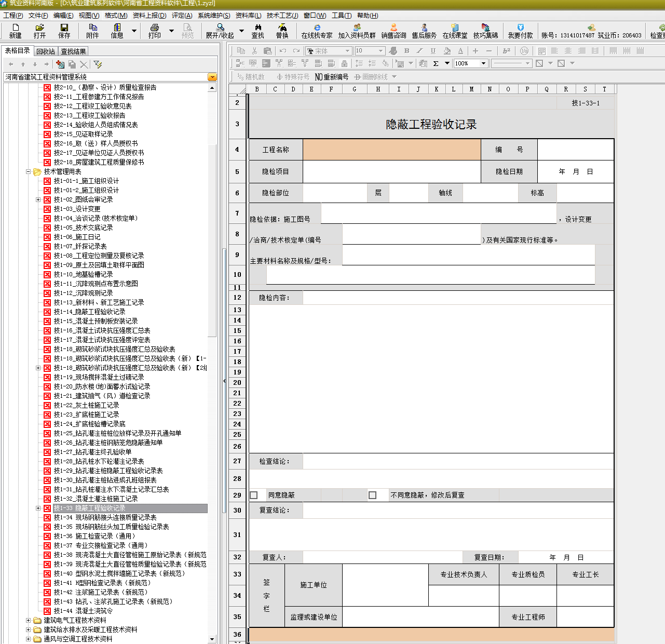Collapse the 技术管理用表 folder
Screen dimensions: 665x644
29,171
